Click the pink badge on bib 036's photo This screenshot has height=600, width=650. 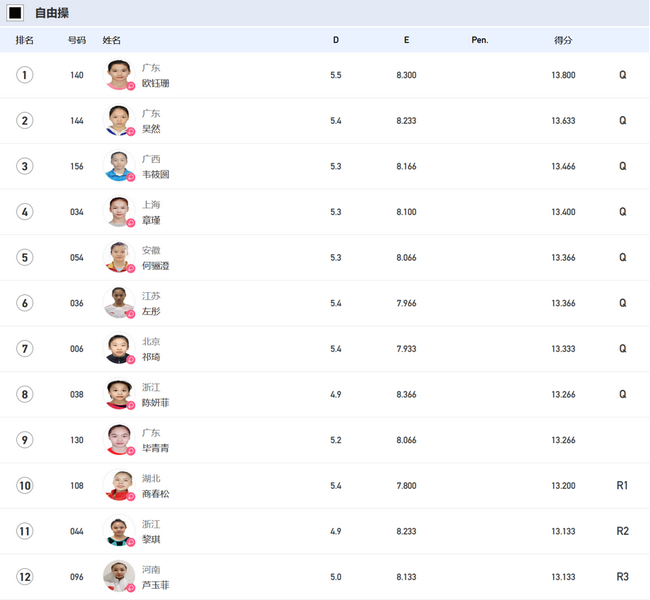click(x=131, y=314)
